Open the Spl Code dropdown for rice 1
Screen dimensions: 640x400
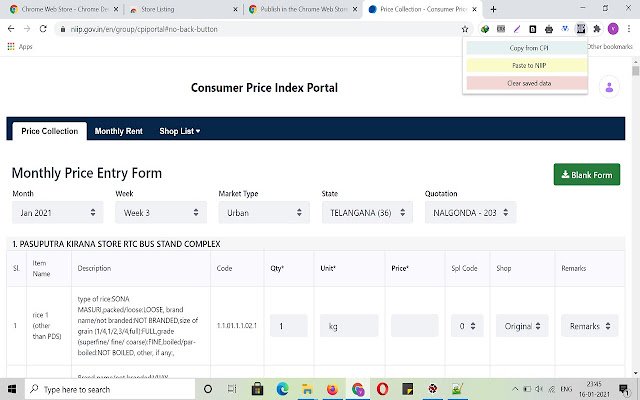point(467,326)
